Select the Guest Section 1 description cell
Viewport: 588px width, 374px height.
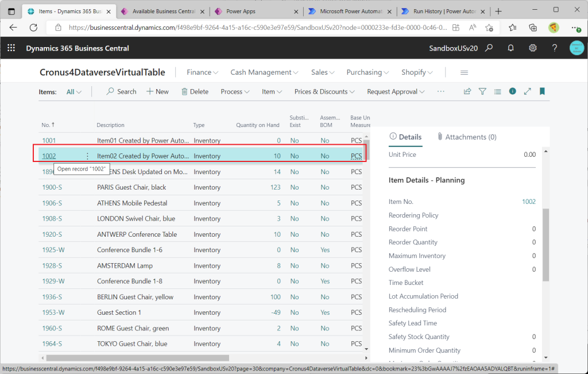[119, 313]
